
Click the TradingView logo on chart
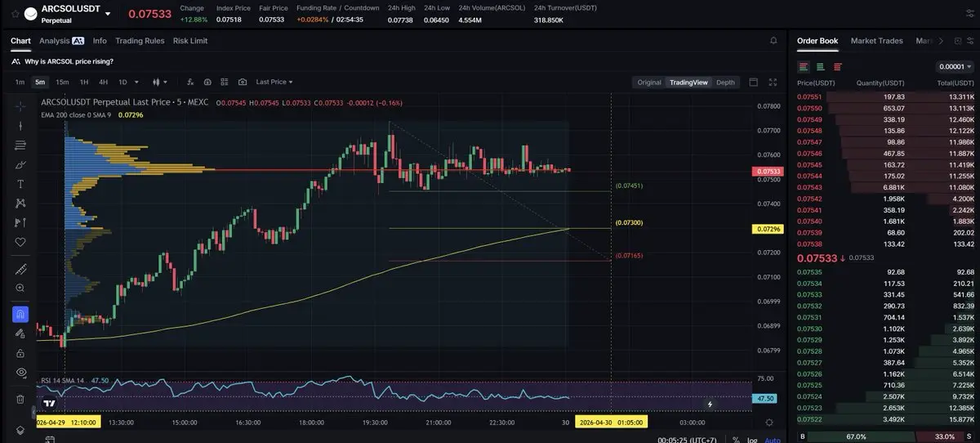click(x=50, y=403)
